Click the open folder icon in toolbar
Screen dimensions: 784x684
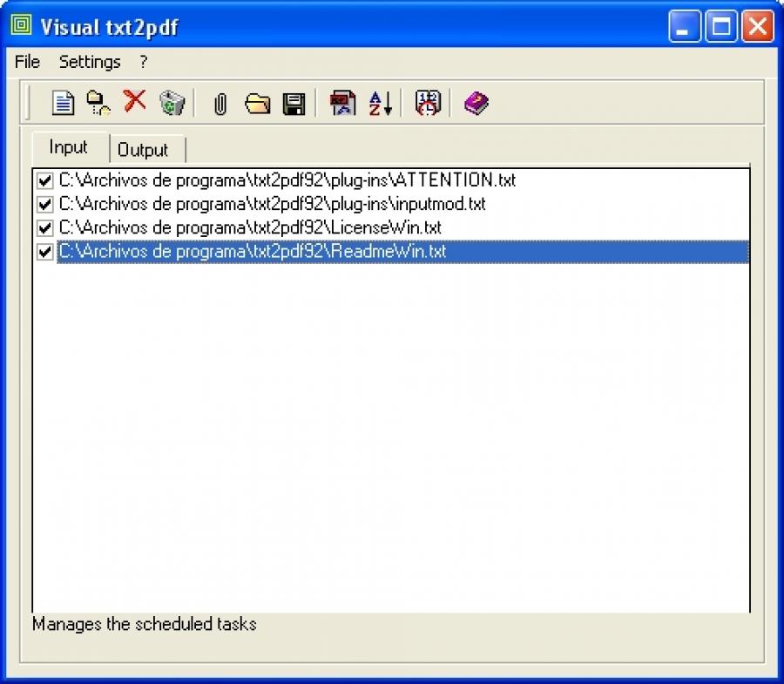(258, 104)
